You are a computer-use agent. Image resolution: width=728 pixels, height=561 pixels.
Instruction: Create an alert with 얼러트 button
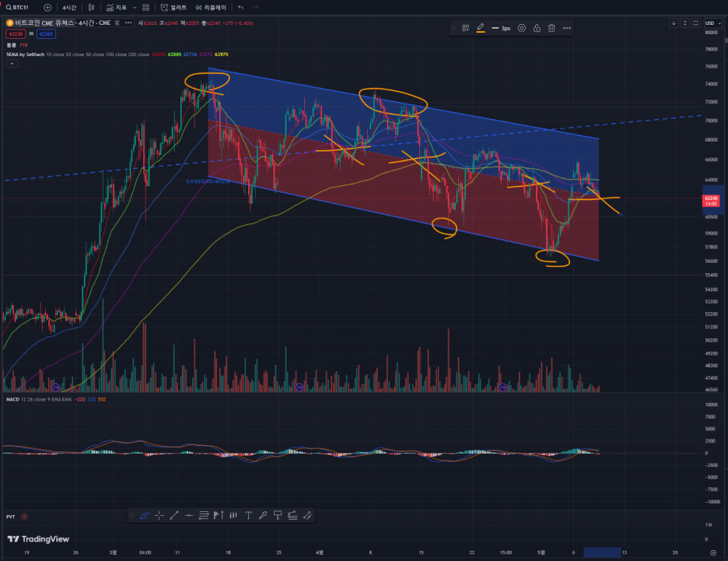click(173, 8)
